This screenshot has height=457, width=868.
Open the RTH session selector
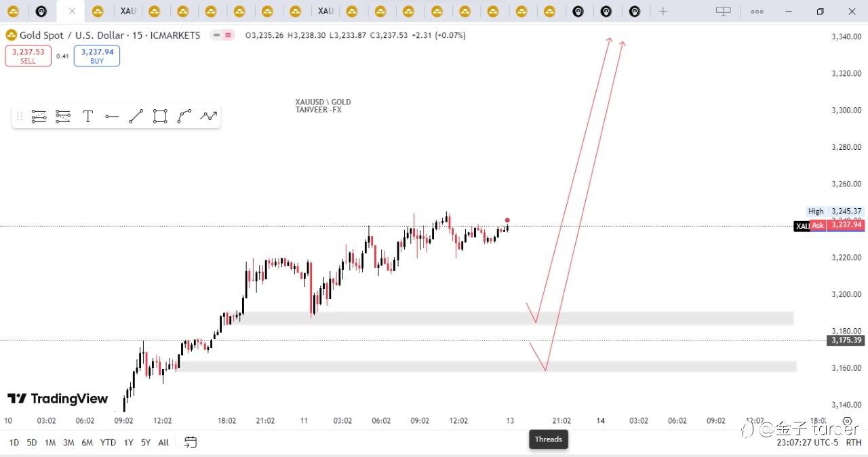click(854, 443)
